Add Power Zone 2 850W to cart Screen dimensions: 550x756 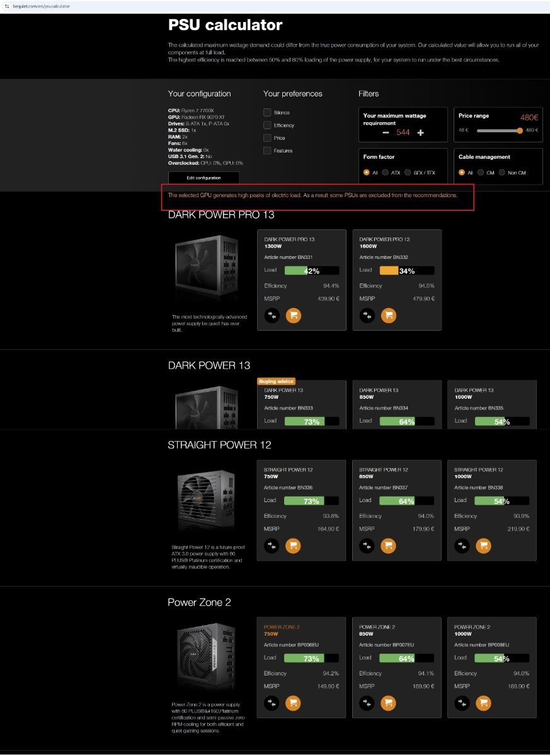pos(388,703)
